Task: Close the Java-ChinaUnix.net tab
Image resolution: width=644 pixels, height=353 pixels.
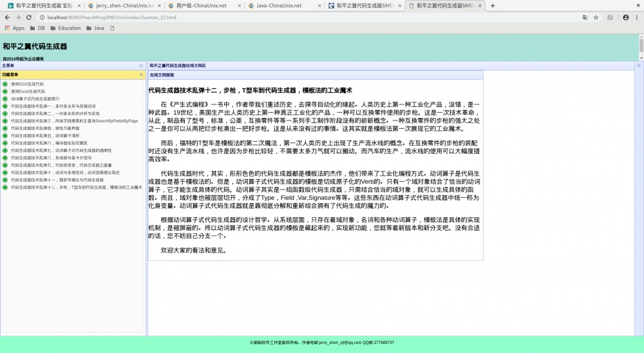Action: point(320,6)
